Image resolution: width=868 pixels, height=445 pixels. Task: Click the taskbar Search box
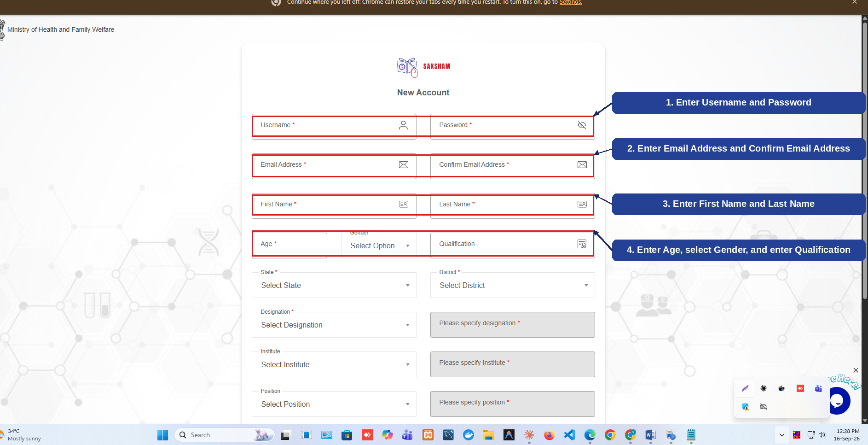(x=224, y=435)
